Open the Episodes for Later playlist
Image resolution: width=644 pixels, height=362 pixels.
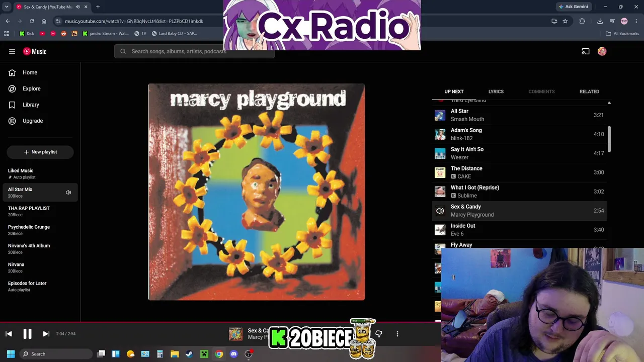coord(40,286)
